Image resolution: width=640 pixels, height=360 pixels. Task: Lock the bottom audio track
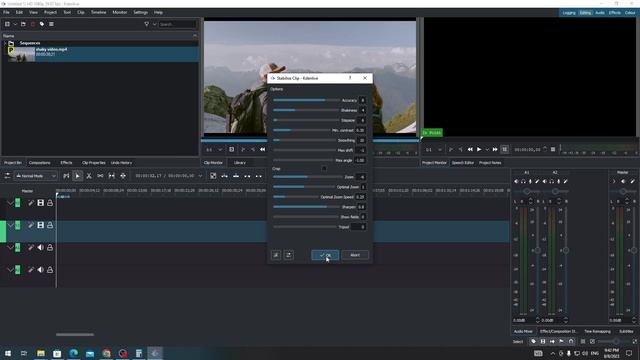[50, 270]
